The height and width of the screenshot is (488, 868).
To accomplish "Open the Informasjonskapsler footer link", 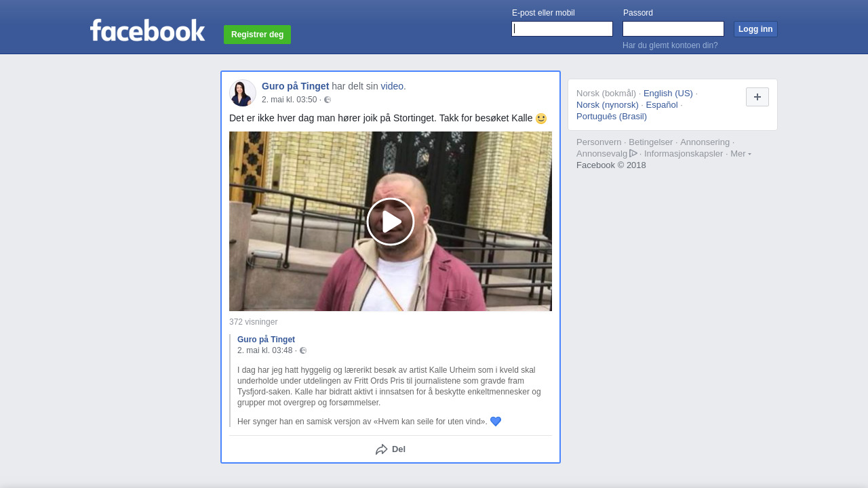I will tap(684, 153).
